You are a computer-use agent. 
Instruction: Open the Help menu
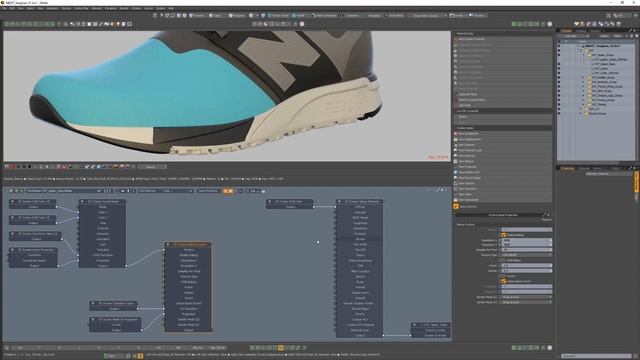[x=171, y=8]
